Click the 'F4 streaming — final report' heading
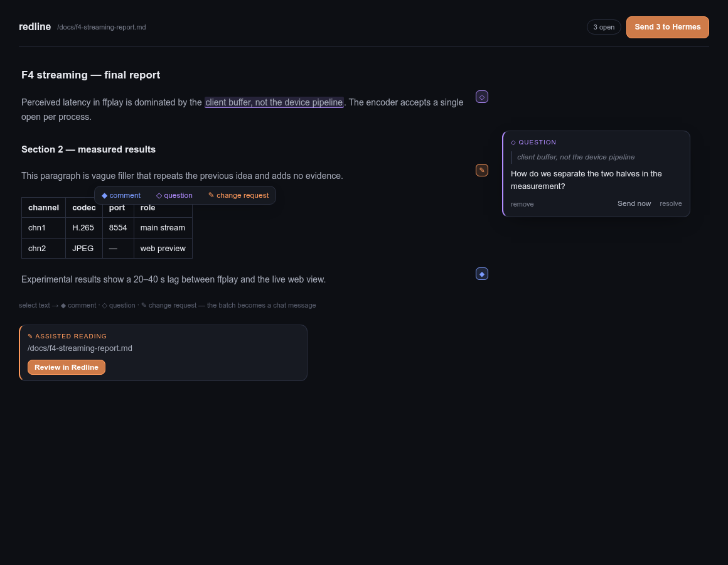 tap(90, 75)
